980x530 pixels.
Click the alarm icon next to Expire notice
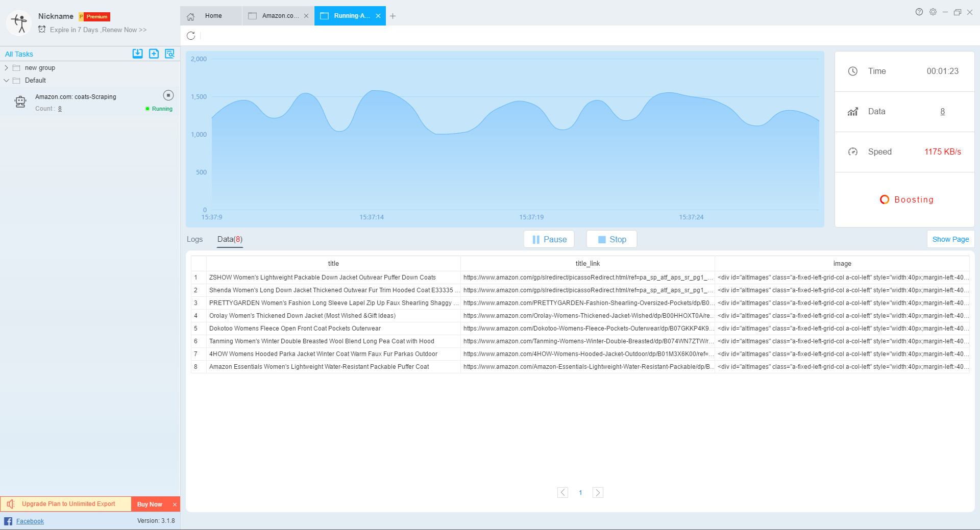(42, 30)
